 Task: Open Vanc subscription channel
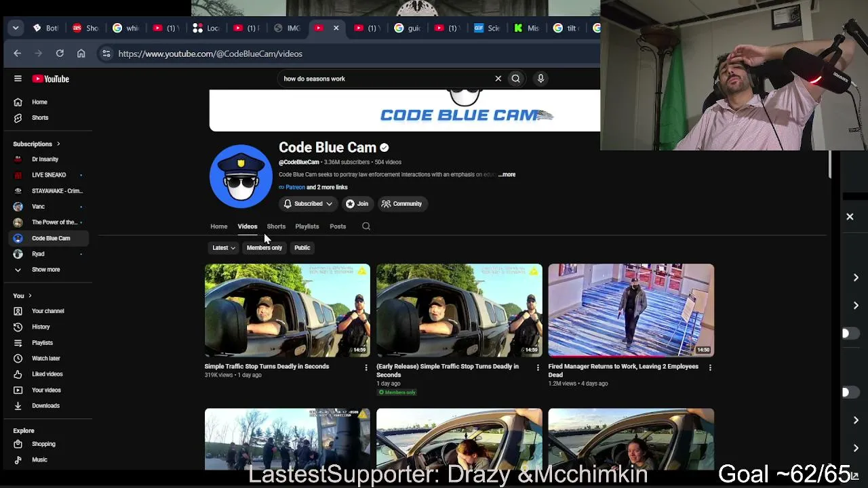[38, 207]
